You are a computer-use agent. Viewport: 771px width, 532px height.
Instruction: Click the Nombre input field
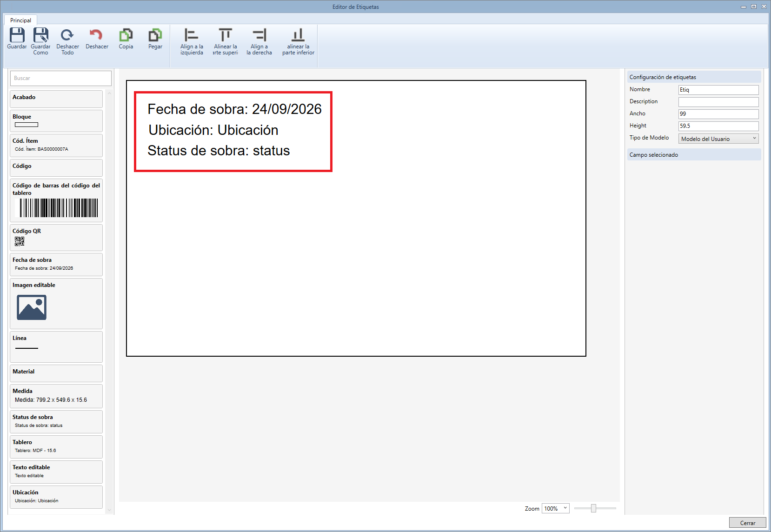[718, 90]
